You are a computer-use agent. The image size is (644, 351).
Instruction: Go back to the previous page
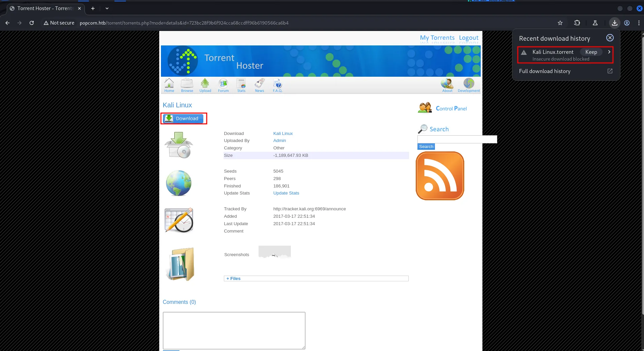coord(7,23)
